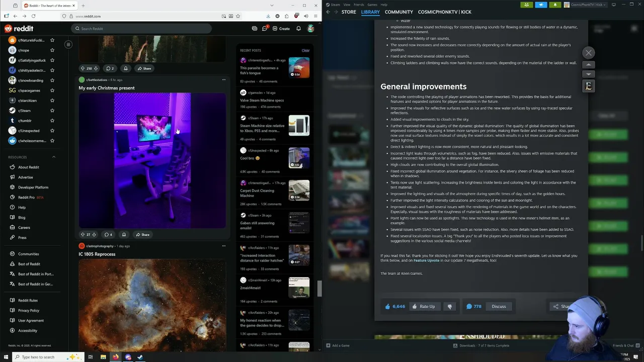This screenshot has width=644, height=362.
Task: Open Firefox downloads panel
Action: 268,16
